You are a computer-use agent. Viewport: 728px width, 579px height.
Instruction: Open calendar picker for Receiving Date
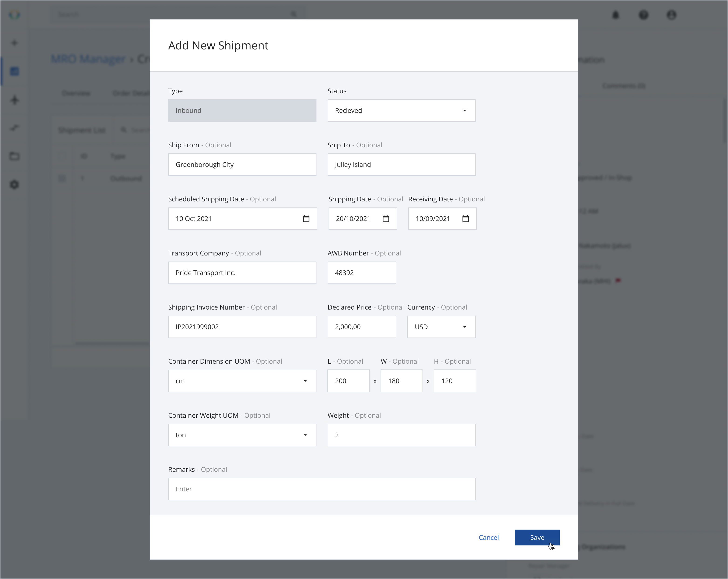pos(465,219)
